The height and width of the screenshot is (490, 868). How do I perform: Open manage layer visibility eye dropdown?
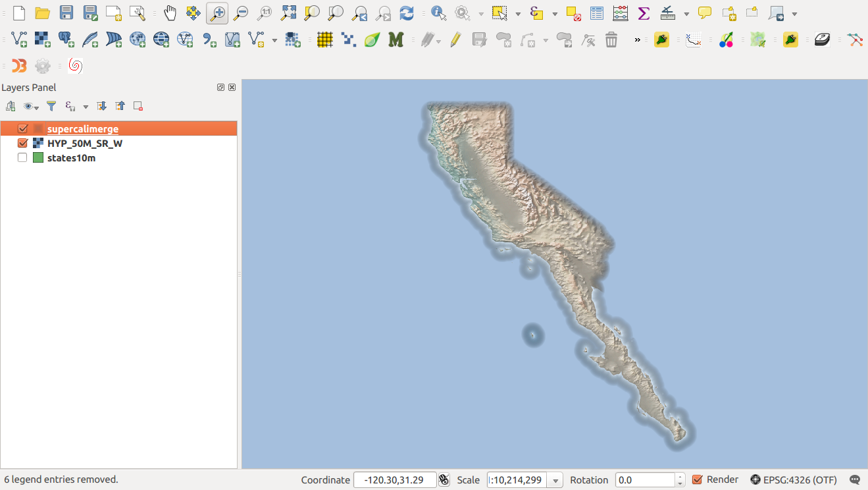point(31,106)
